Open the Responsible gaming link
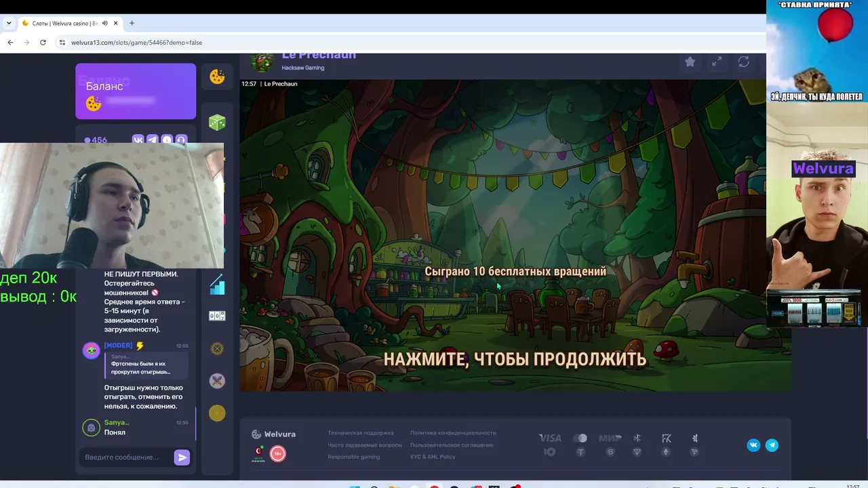Viewport: 868px width, 488px height. click(x=354, y=457)
